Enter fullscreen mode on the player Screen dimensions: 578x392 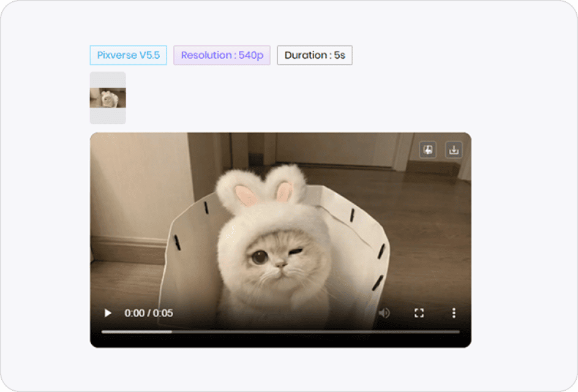point(419,313)
